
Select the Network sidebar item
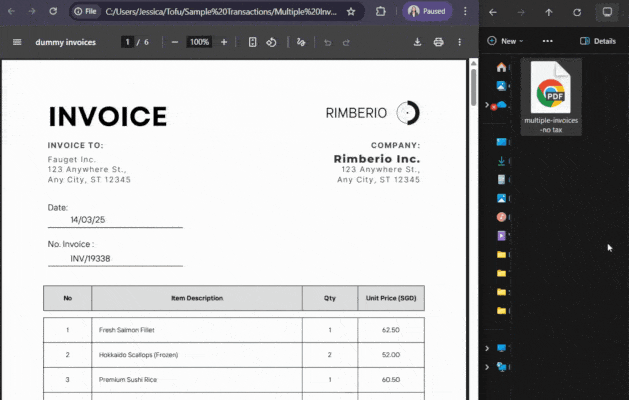[x=501, y=367]
